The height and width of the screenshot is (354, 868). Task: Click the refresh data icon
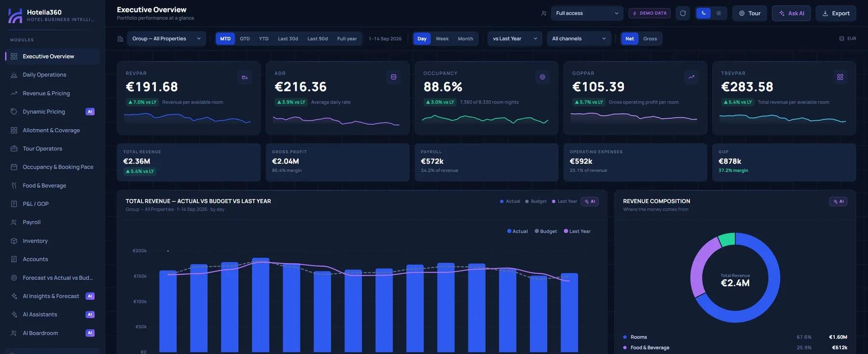[x=683, y=14]
